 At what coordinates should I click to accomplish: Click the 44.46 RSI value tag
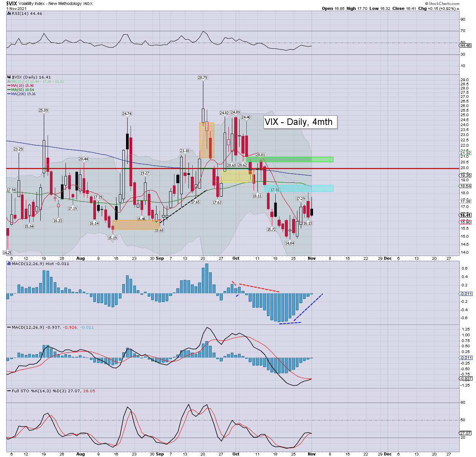tap(465, 45)
